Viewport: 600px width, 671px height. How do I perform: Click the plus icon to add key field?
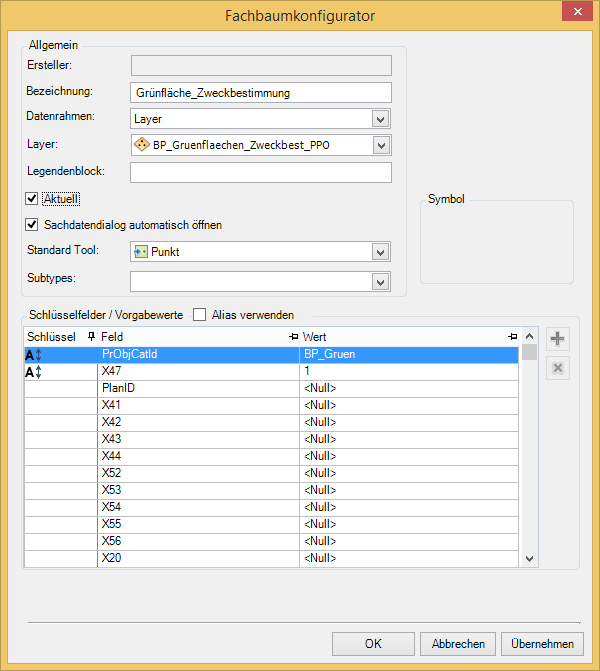(x=557, y=339)
